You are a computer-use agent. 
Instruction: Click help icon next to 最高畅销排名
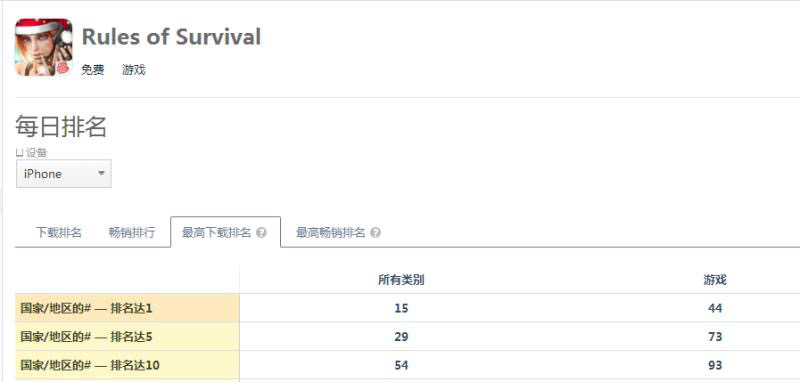point(376,233)
